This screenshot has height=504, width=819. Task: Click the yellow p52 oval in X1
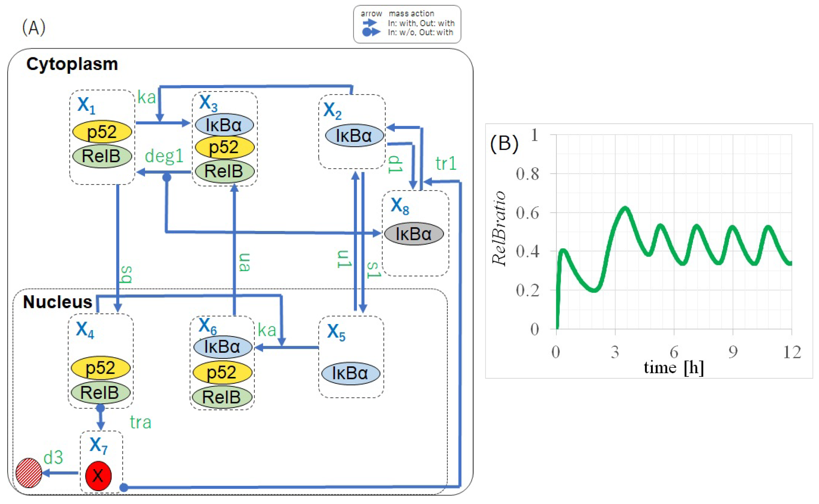pyautogui.click(x=102, y=132)
